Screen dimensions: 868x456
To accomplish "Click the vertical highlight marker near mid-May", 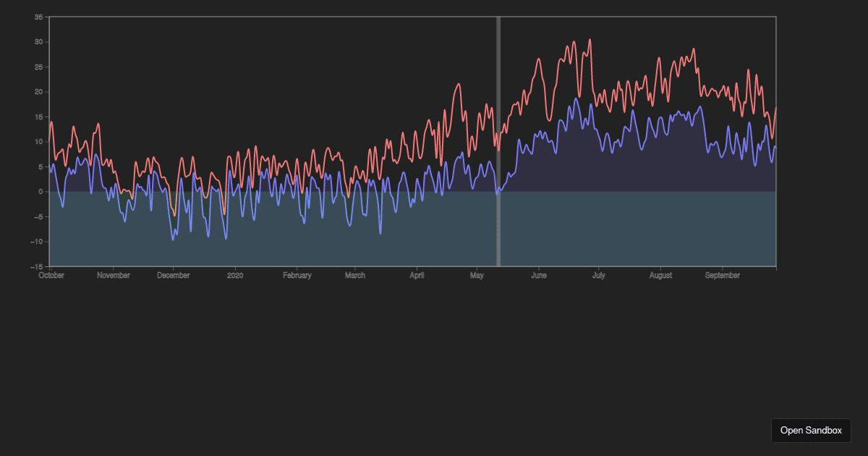I will (x=498, y=138).
